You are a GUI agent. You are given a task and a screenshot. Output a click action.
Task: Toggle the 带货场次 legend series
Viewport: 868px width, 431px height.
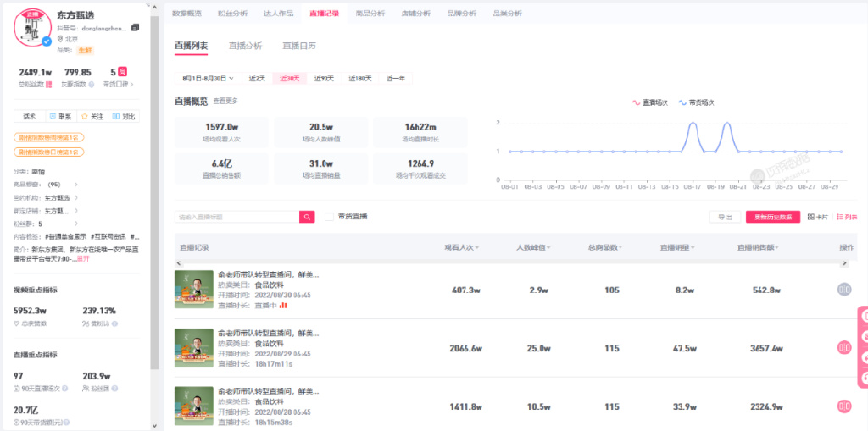pos(697,103)
